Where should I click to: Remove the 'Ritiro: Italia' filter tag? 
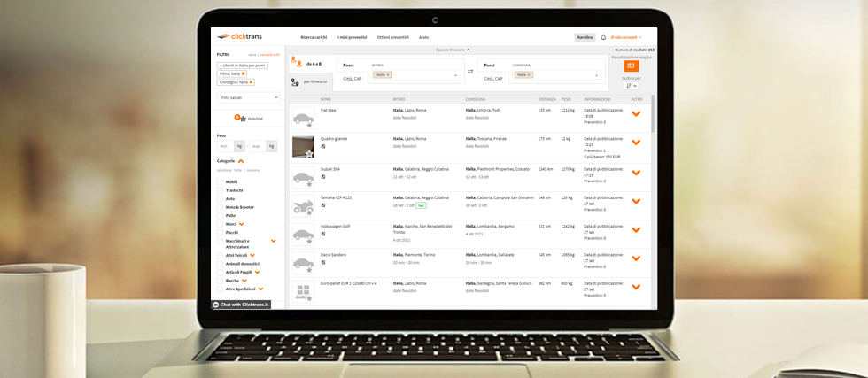click(x=244, y=73)
